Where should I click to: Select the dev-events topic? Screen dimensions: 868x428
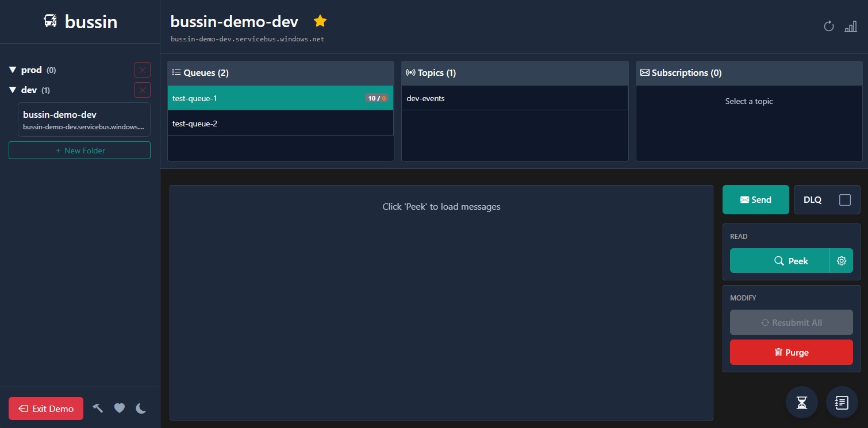click(x=514, y=98)
